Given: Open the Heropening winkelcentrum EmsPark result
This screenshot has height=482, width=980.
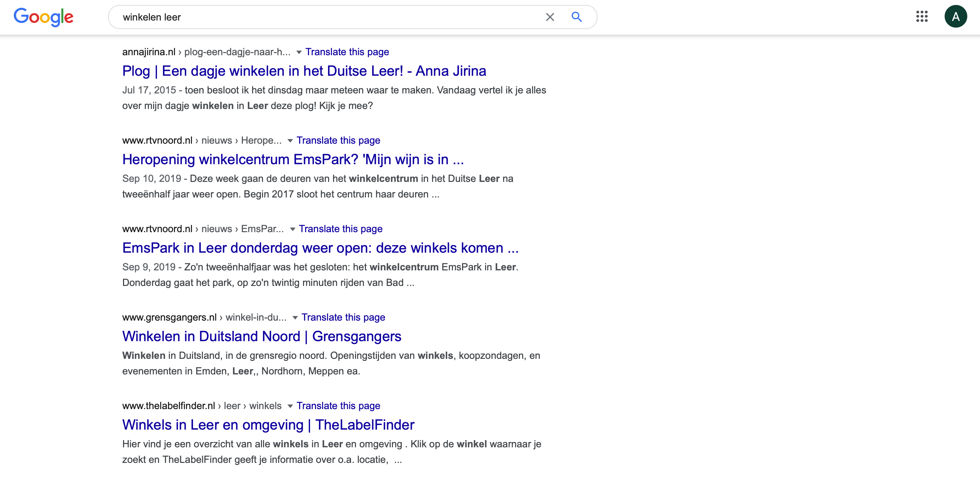Looking at the screenshot, I should click(293, 159).
